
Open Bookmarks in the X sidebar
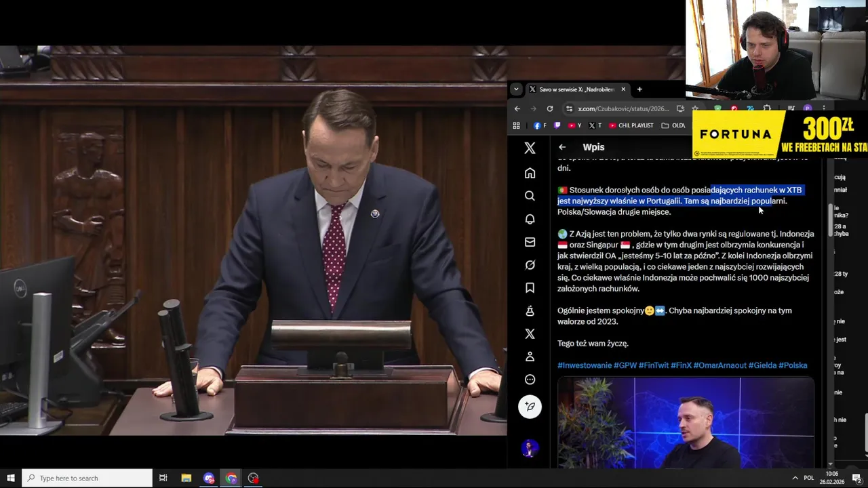click(530, 288)
